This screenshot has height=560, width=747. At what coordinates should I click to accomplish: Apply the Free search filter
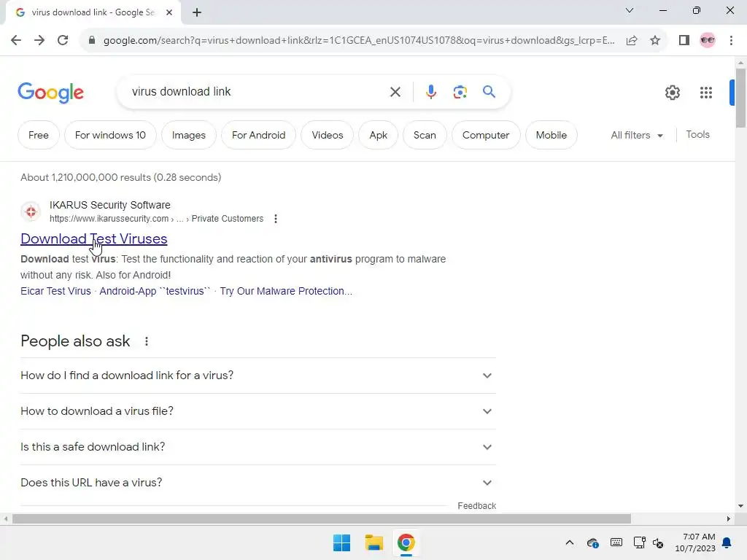39,135
